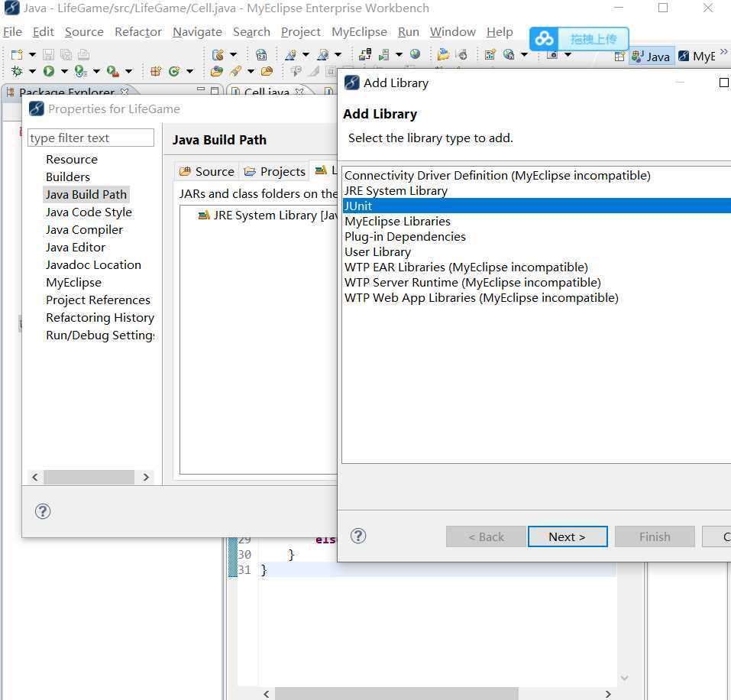Click the globe 2.0 web services icon
This screenshot has height=700, width=731.
coord(261,54)
